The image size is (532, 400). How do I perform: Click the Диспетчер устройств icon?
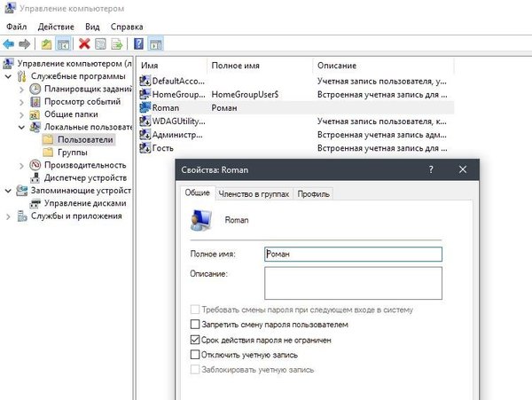pos(35,177)
